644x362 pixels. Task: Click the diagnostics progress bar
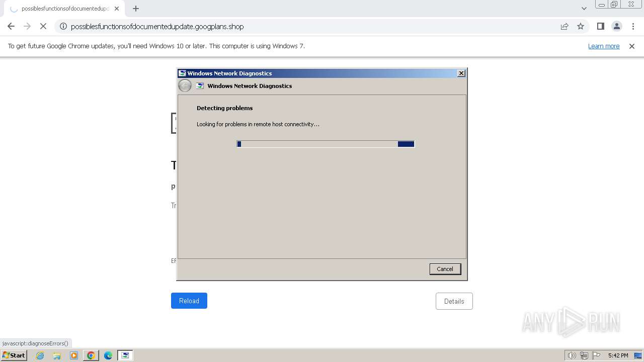[x=326, y=144]
